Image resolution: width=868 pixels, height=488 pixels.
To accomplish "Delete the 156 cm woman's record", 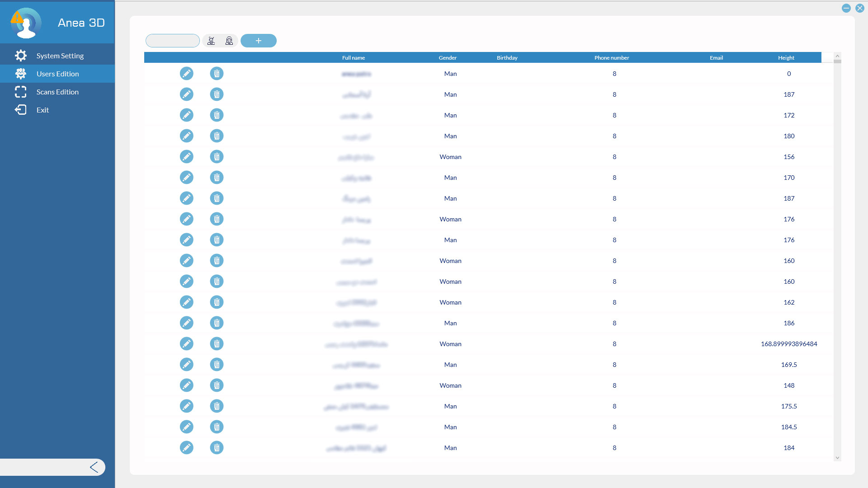I will [x=217, y=156].
